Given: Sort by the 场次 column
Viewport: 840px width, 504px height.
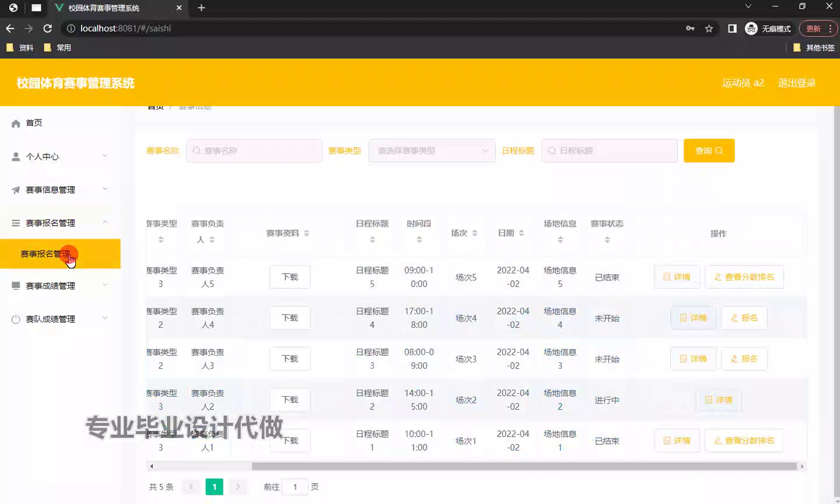Looking at the screenshot, I should (x=474, y=233).
